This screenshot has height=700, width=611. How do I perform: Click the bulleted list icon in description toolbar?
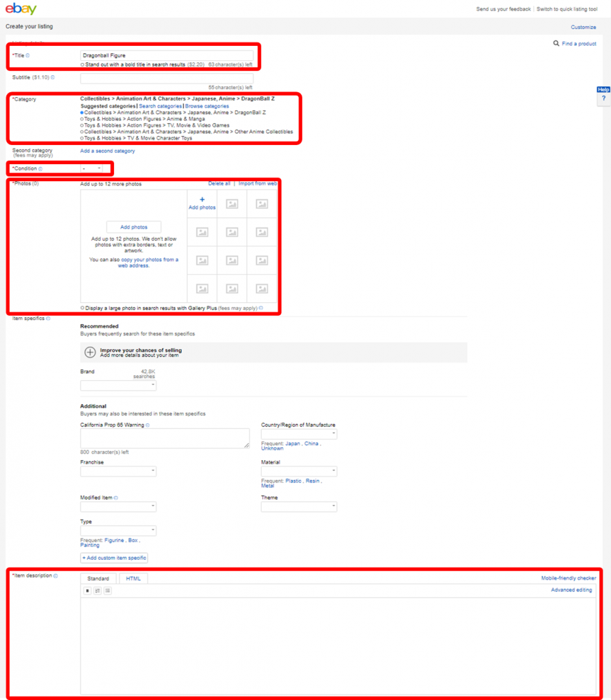pyautogui.click(x=107, y=591)
